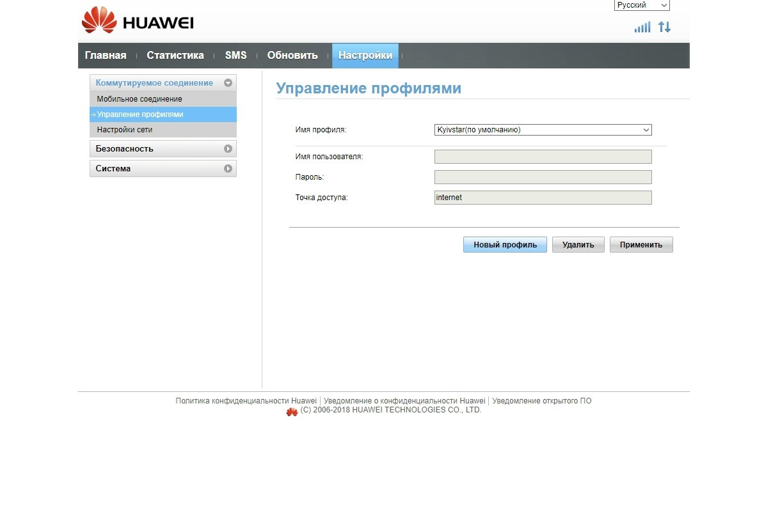Viewport: 764px width, 532px height.
Task: Open the Обновить tab
Action: [x=292, y=56]
